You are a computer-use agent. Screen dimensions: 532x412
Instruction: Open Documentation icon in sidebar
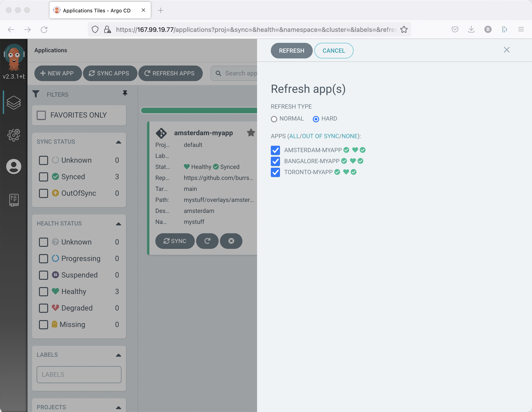14,200
